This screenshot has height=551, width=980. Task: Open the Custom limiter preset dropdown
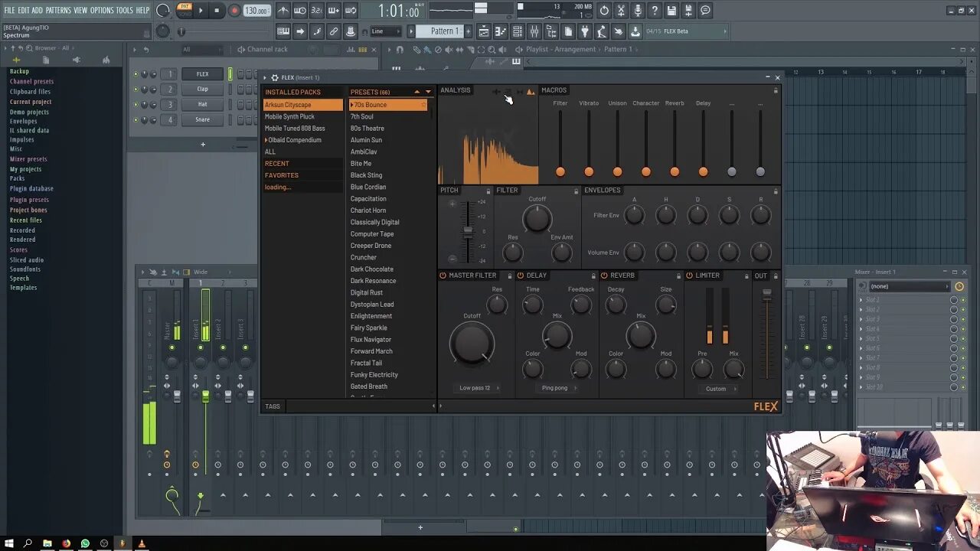pos(719,389)
